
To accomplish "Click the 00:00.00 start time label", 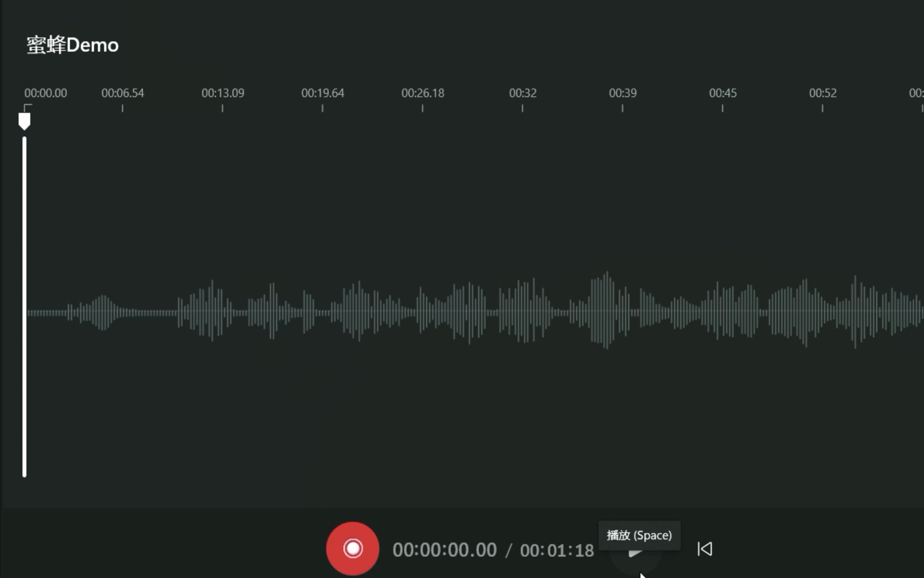I will pos(45,93).
